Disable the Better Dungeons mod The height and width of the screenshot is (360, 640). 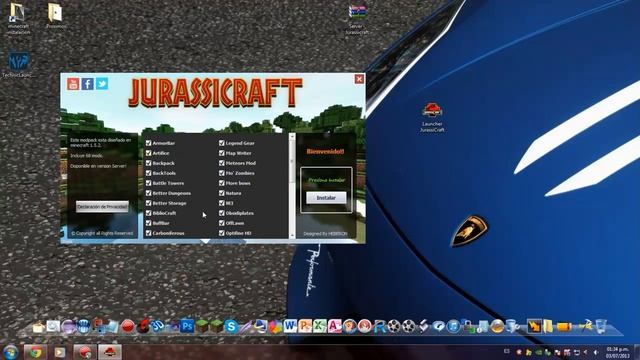pos(149,193)
